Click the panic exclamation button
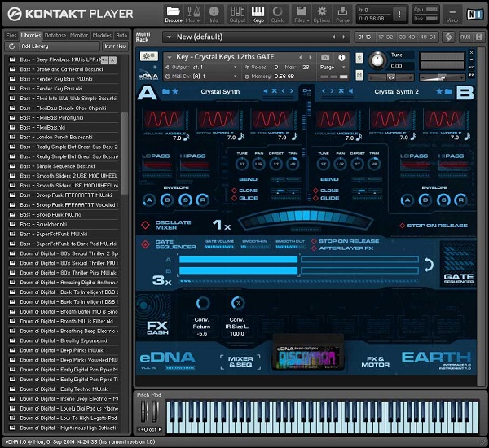 pos(399,14)
